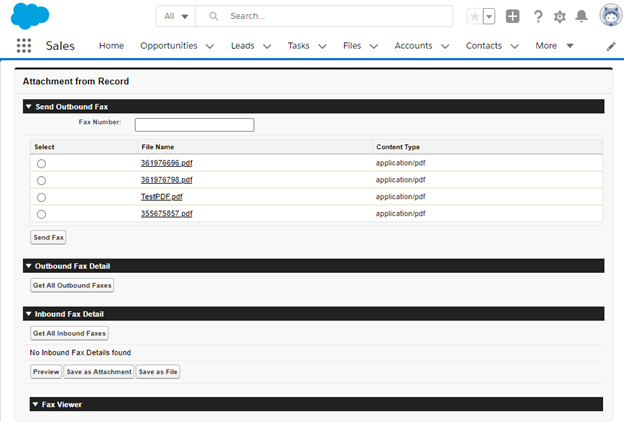Open the search scope All dropdown
The height and width of the screenshot is (422, 624).
click(176, 16)
